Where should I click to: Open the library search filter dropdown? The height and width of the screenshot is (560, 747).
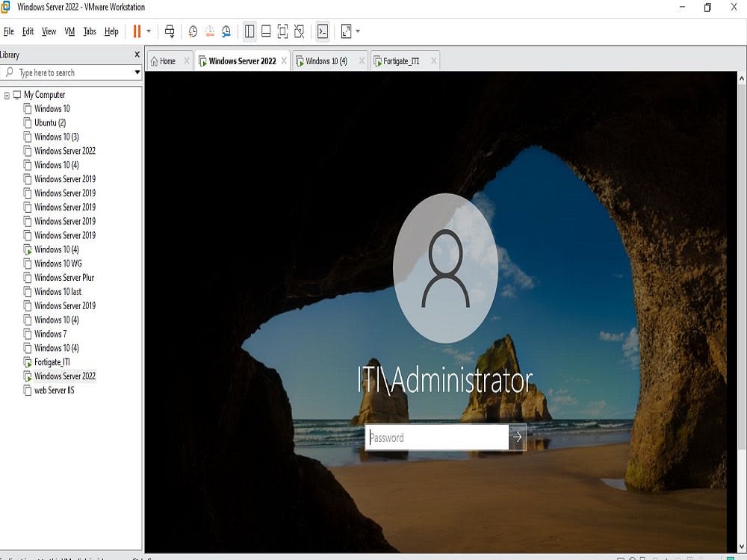[x=136, y=72]
